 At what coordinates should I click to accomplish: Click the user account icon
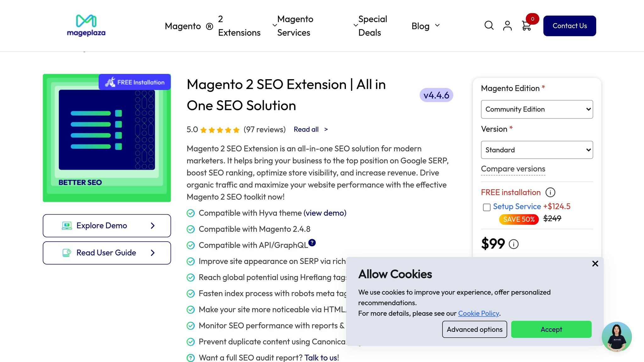(507, 25)
